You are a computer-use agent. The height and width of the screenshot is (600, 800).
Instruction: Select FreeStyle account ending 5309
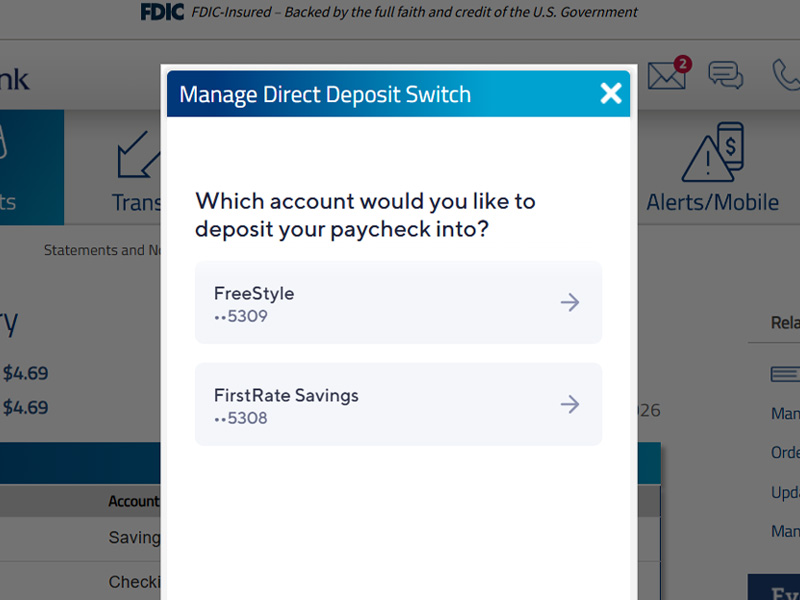click(x=398, y=303)
